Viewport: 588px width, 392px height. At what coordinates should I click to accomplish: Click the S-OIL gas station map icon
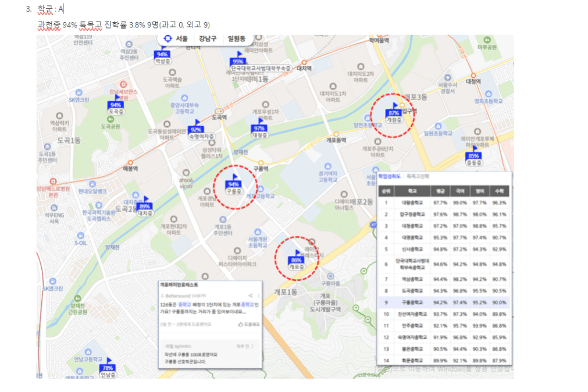click(81, 236)
